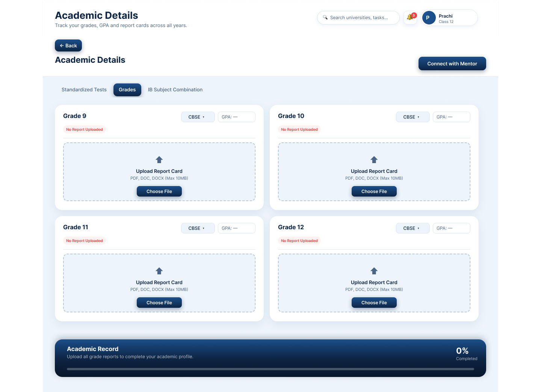Click Grade 10 No Report Uploaded badge
This screenshot has width=541, height=392.
click(x=299, y=129)
